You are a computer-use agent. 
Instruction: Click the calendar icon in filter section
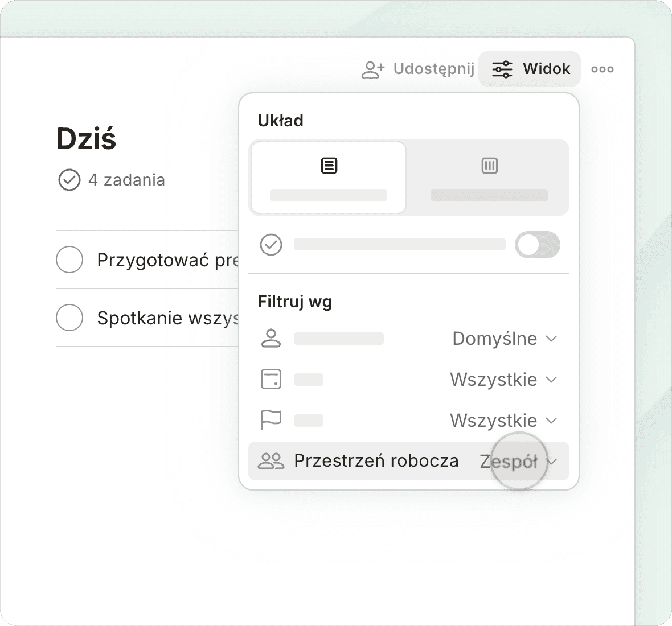[271, 380]
